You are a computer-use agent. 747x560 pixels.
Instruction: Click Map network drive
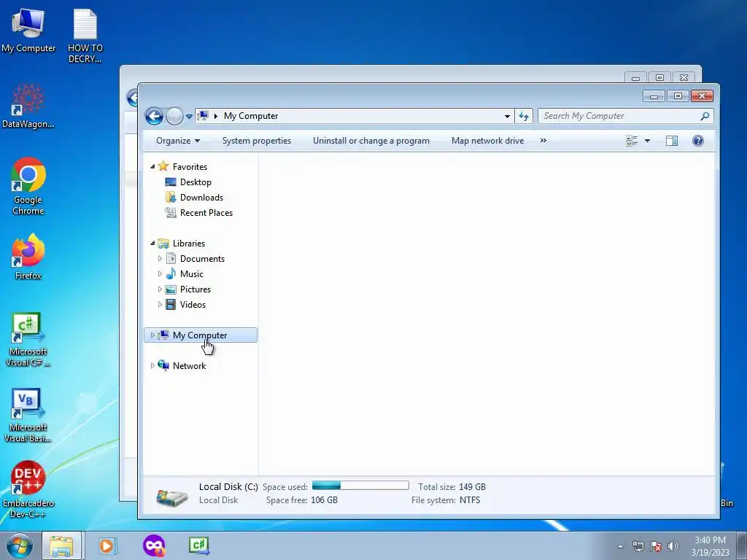[487, 141]
